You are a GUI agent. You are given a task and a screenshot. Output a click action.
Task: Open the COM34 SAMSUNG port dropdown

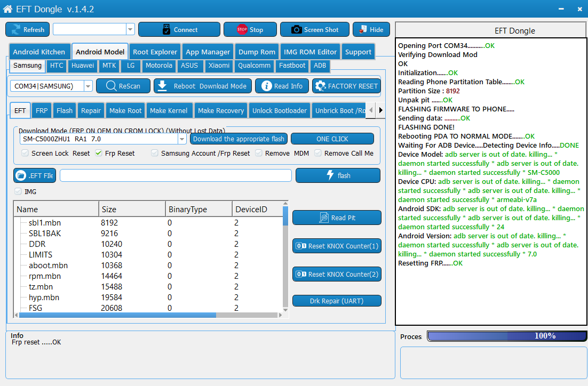coord(88,86)
